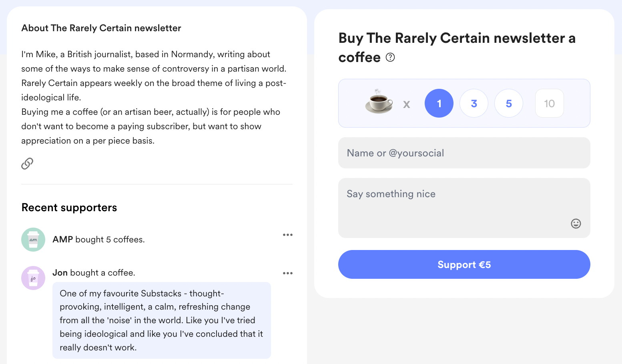622x364 pixels.
Task: Click the steaming coffee cup icon
Action: coord(379,102)
